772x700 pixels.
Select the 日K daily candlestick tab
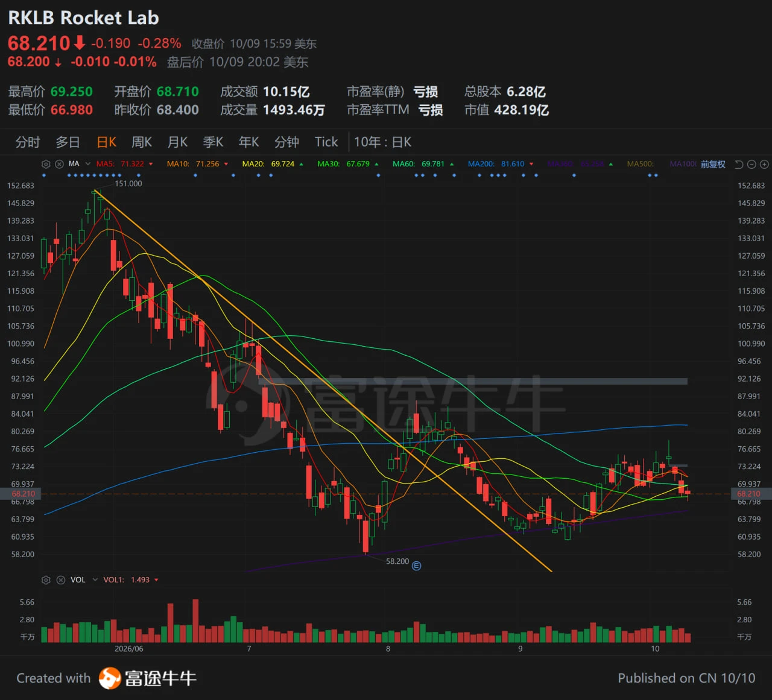(107, 142)
